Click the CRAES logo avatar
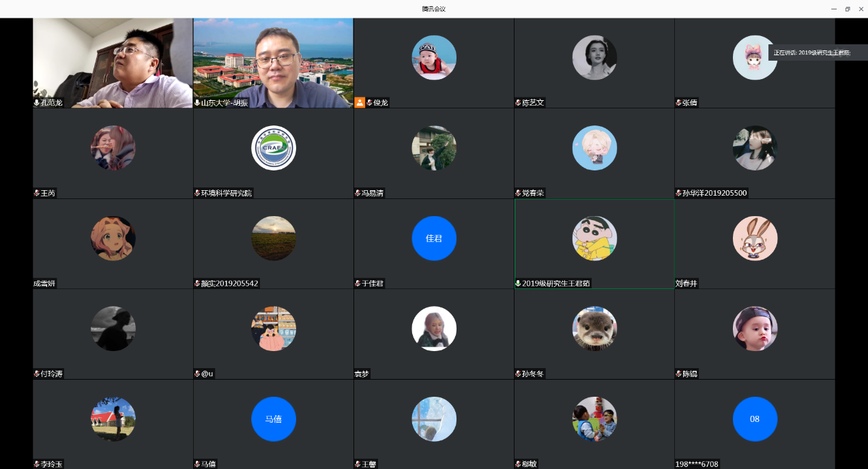Image resolution: width=868 pixels, height=469 pixels. coord(274,148)
